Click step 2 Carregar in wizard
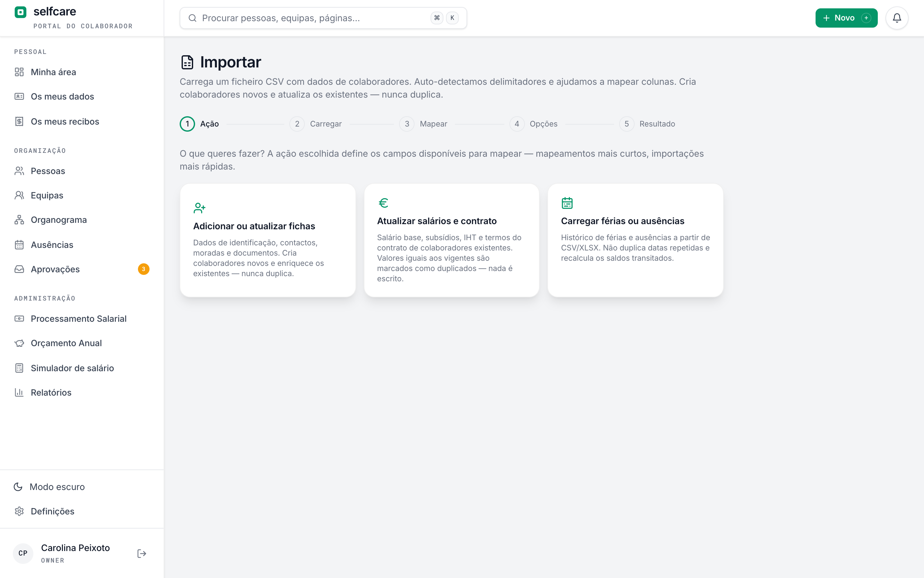 (315, 124)
